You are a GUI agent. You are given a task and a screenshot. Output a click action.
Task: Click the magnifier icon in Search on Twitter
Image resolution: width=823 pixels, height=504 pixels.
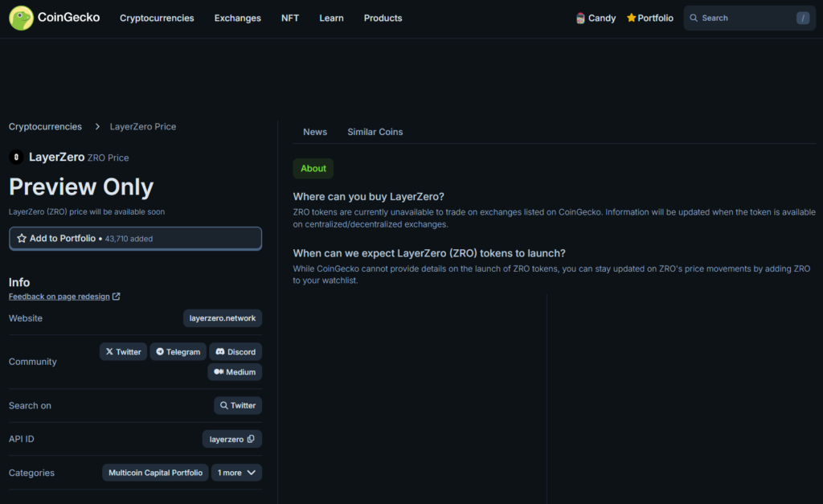[223, 405]
